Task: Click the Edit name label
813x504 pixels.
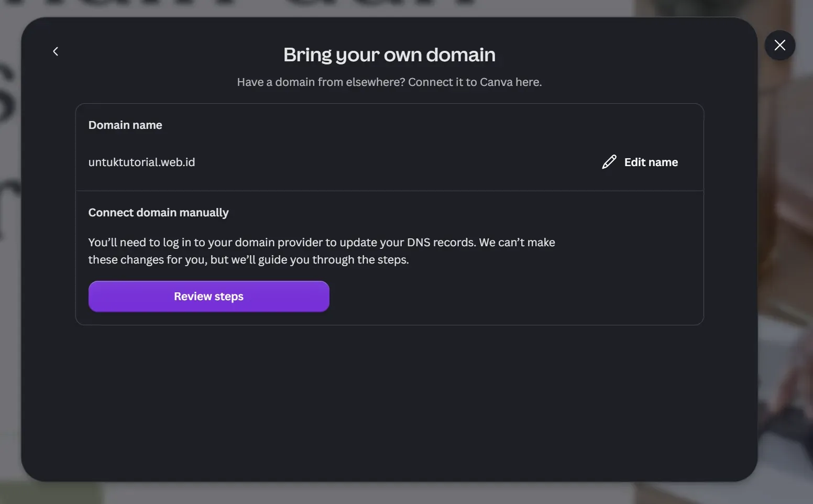Action: [651, 162]
